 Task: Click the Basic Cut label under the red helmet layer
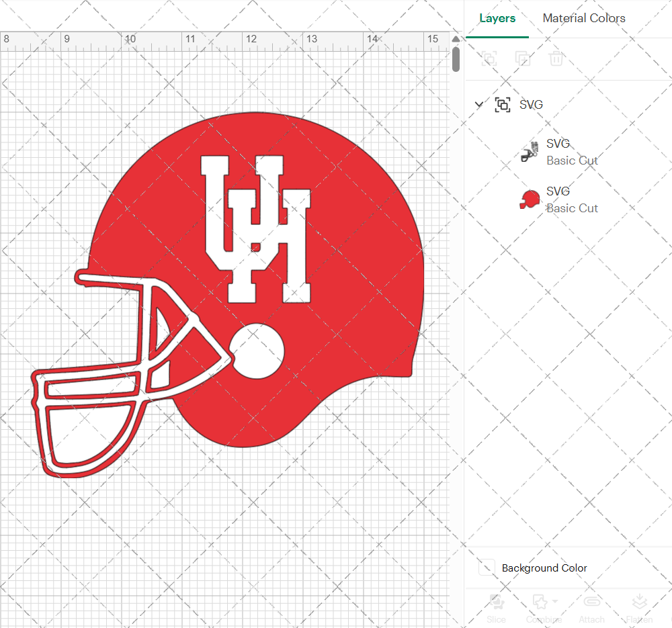point(572,208)
